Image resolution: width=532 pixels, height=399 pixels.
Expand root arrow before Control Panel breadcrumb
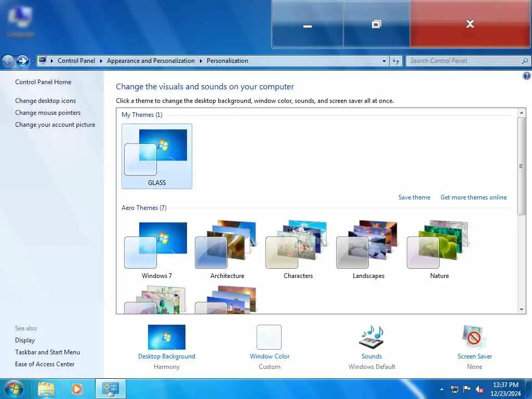point(52,61)
